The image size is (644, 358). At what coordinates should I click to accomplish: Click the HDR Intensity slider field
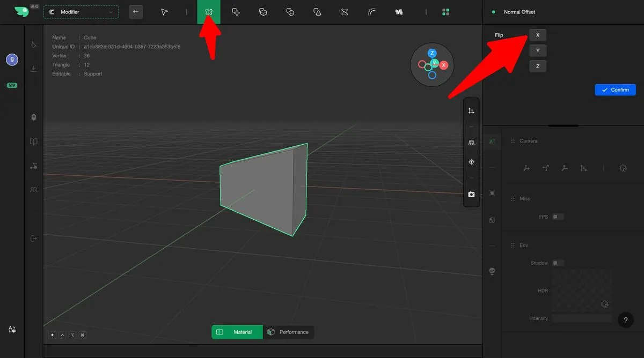(582, 318)
